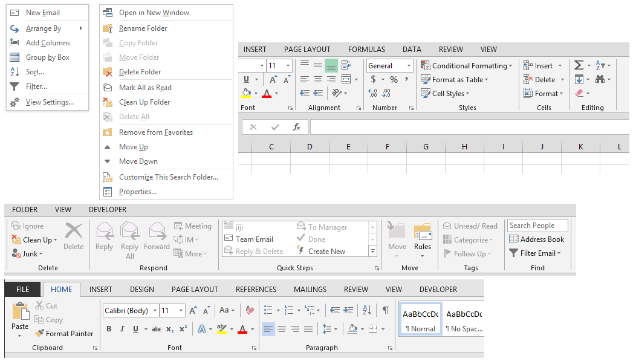Click the Percent Style icon
636x364 pixels.
pyautogui.click(x=394, y=79)
